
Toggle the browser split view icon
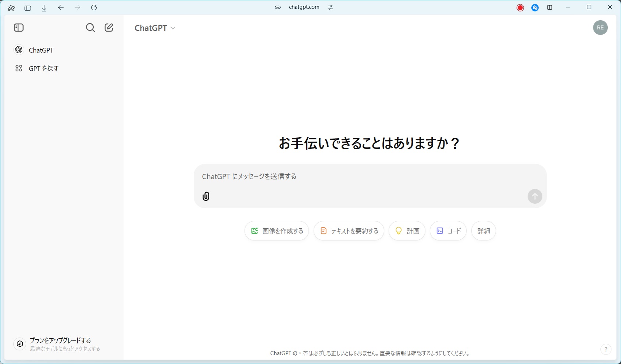[x=550, y=7]
